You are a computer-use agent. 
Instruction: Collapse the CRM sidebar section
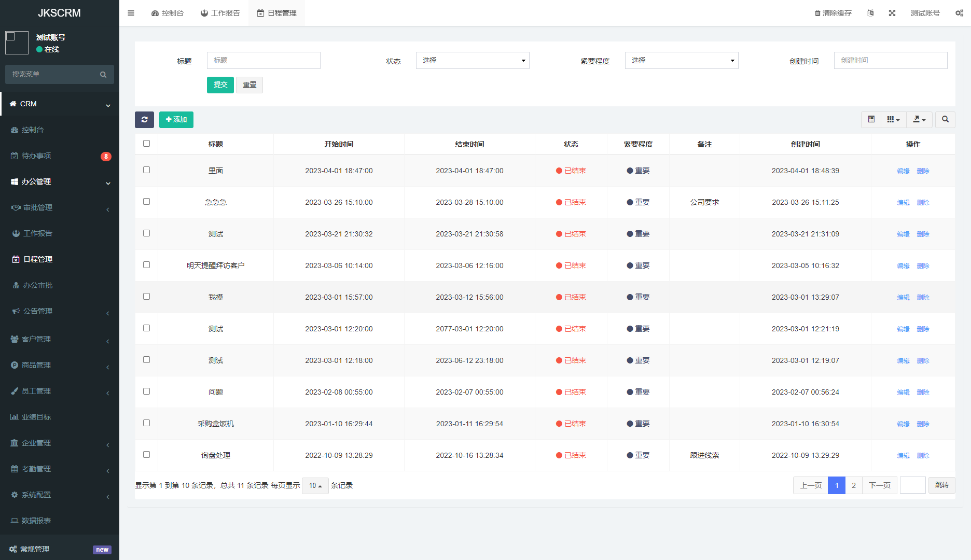tap(60, 104)
